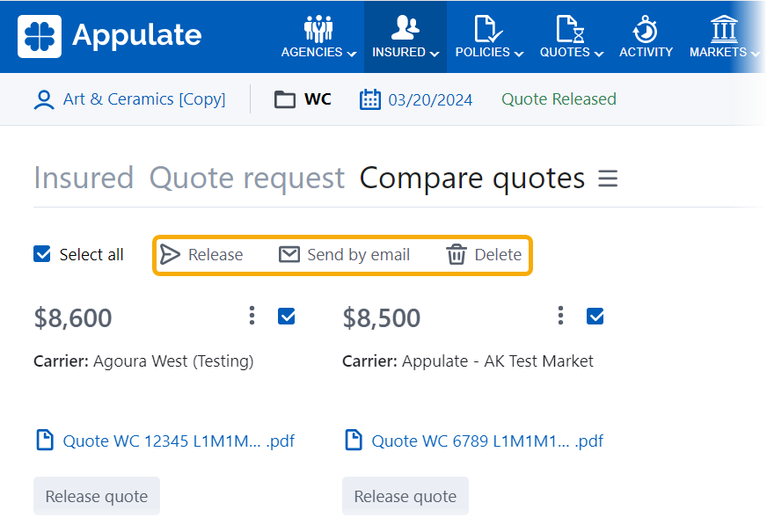Expand the Markets dropdown chevron
The width and height of the screenshot is (767, 532).
tap(756, 54)
